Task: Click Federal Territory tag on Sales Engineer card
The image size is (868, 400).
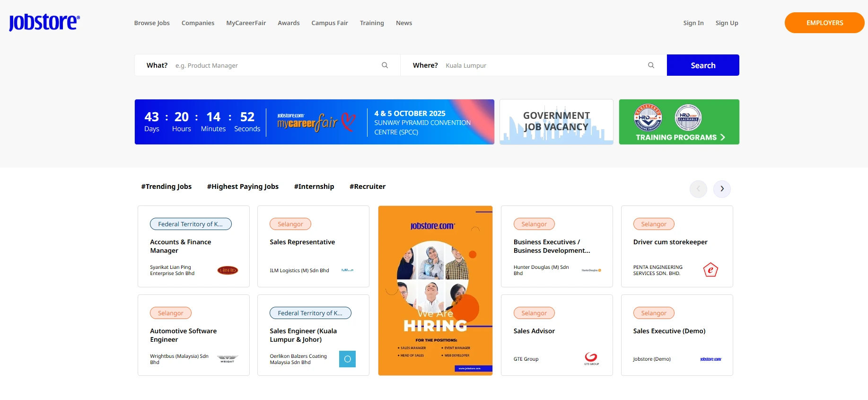Action: coord(310,313)
